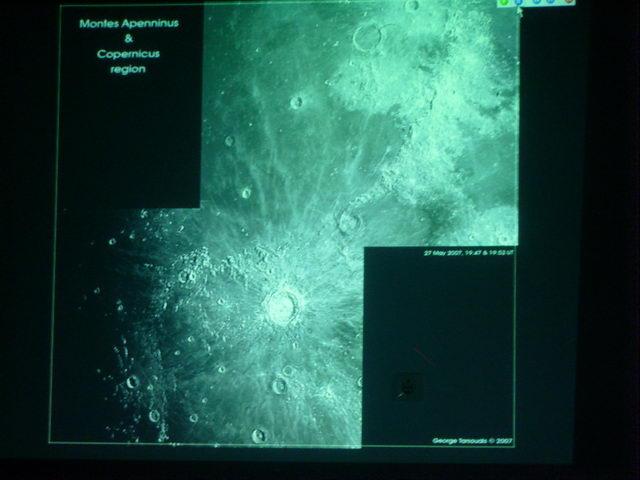Click the small Pytheas crater north of Copernicus
Image resolution: width=640 pixels, height=480 pixels.
coord(246,193)
